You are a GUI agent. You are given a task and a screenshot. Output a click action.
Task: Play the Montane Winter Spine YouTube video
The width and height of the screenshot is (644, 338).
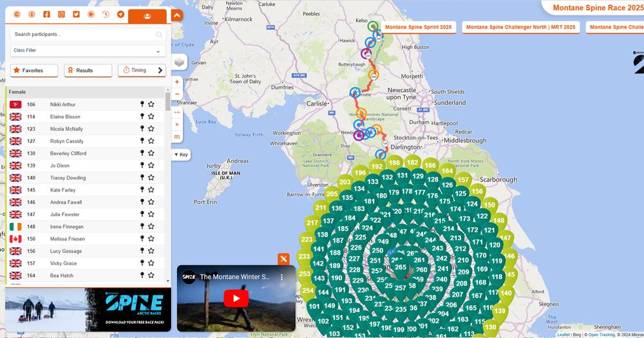click(236, 299)
